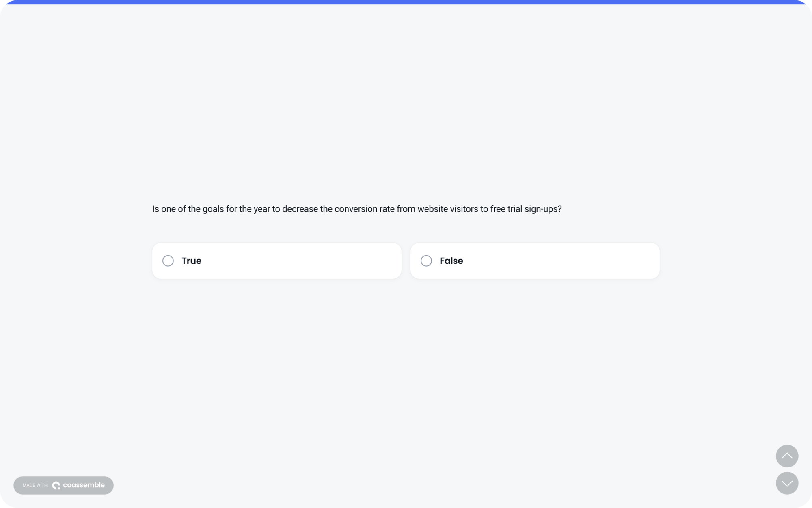Choose False for the conversion rate question
This screenshot has width=812, height=508.
click(535, 261)
